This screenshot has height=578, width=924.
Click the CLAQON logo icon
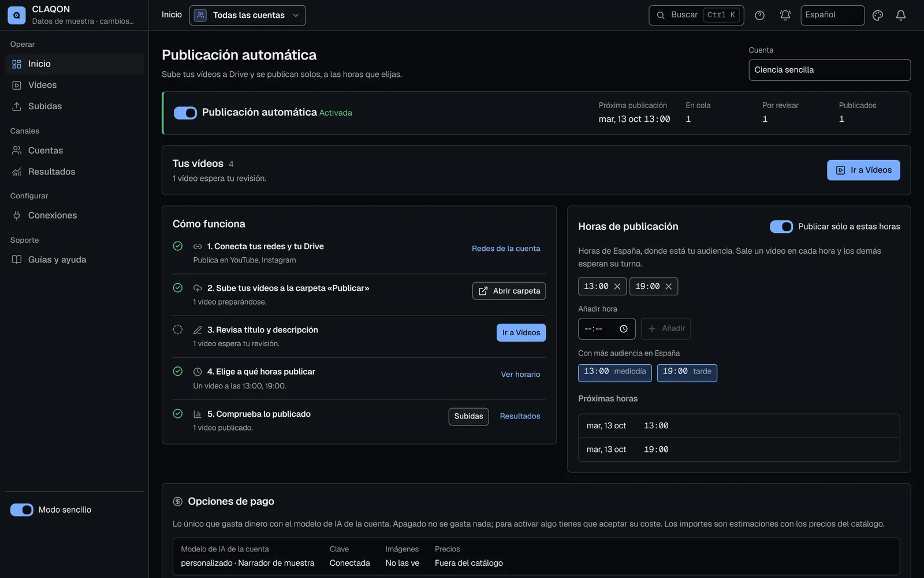pos(16,15)
